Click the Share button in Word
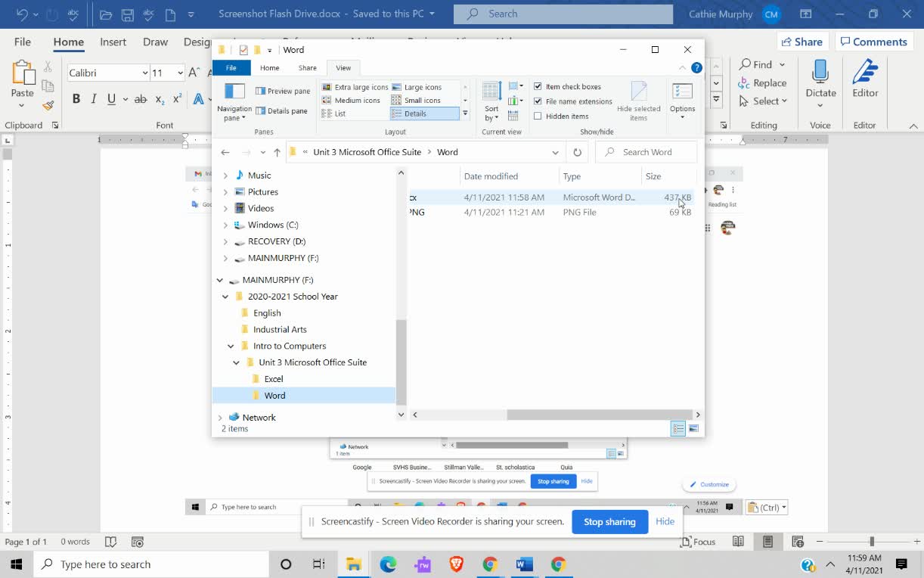 [x=802, y=42]
